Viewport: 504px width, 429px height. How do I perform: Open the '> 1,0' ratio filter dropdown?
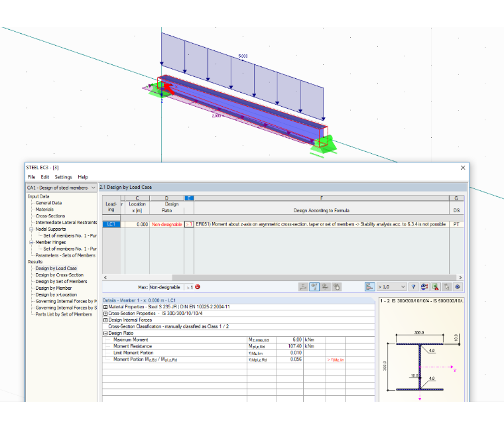click(x=391, y=287)
